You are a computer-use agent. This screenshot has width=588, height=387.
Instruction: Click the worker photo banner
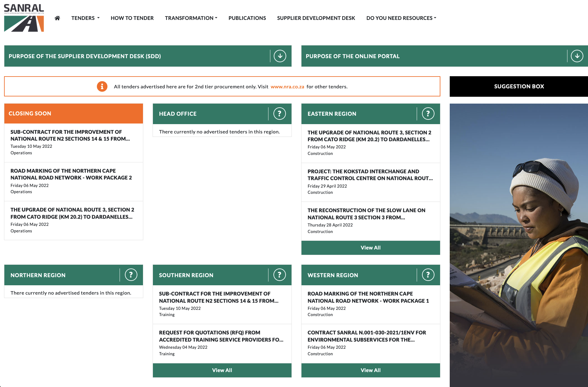pyautogui.click(x=519, y=245)
